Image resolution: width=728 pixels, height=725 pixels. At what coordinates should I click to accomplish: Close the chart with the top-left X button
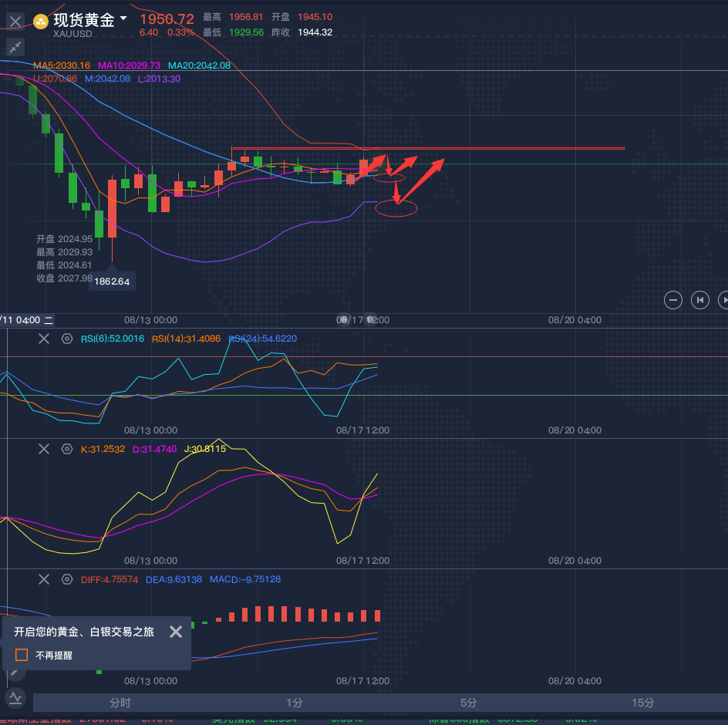tap(15, 21)
